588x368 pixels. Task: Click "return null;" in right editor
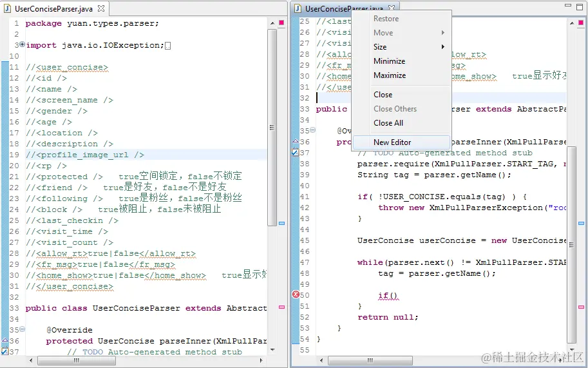[x=388, y=317]
